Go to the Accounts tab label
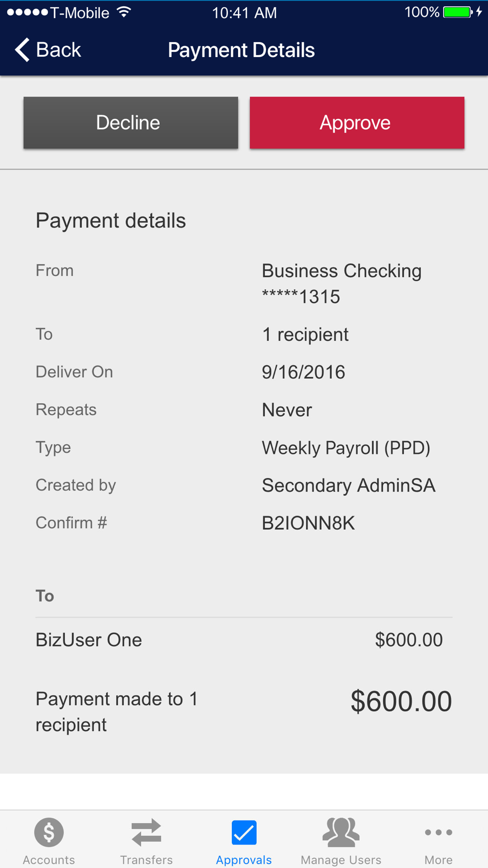The height and width of the screenshot is (868, 488). coord(49,860)
